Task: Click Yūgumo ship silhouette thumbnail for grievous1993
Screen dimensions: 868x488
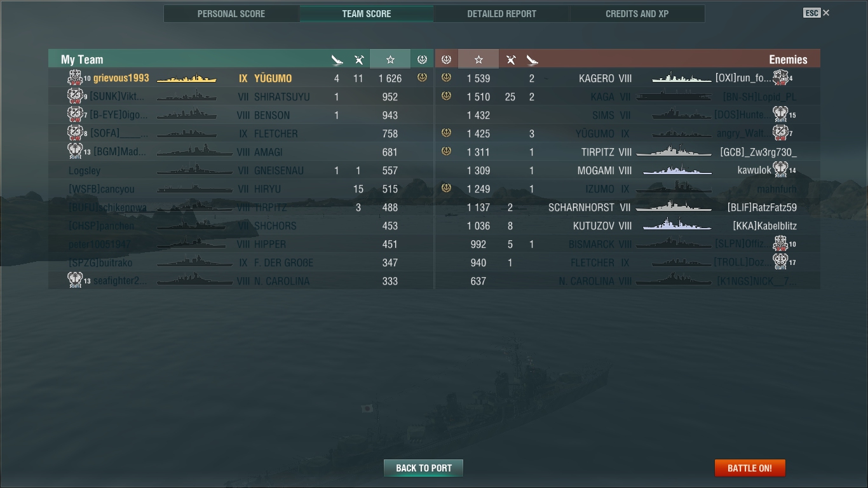Action: pyautogui.click(x=187, y=79)
